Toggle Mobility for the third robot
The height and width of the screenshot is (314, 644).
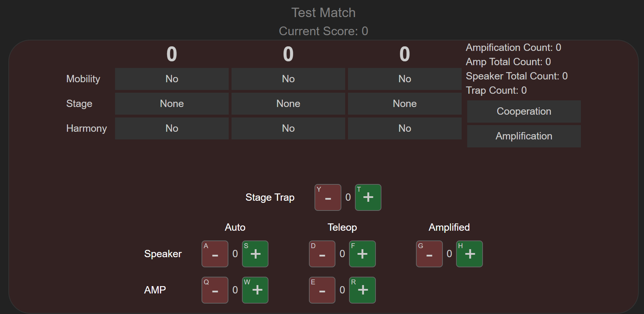point(405,79)
